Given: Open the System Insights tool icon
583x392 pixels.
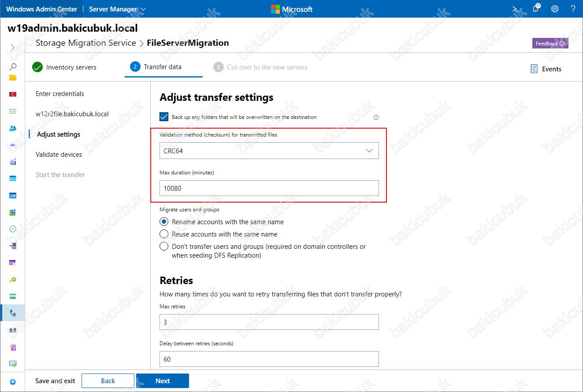Looking at the screenshot, I should (13, 347).
